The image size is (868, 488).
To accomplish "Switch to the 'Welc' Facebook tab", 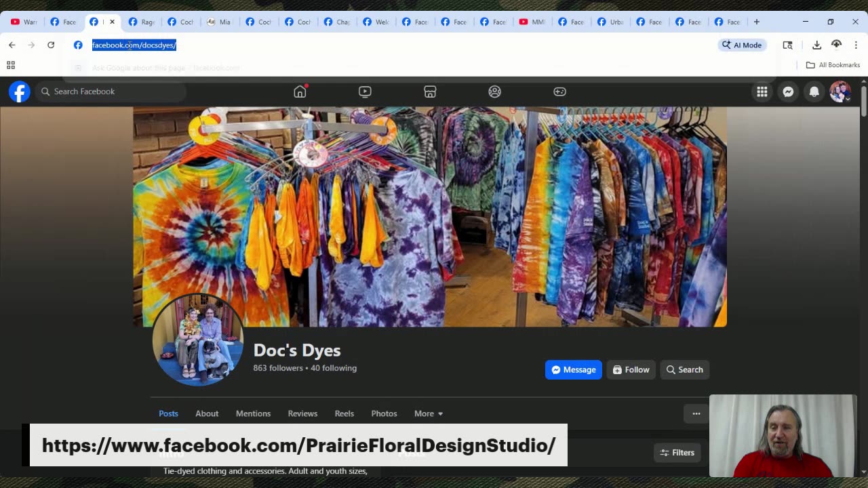I will (x=376, y=22).
